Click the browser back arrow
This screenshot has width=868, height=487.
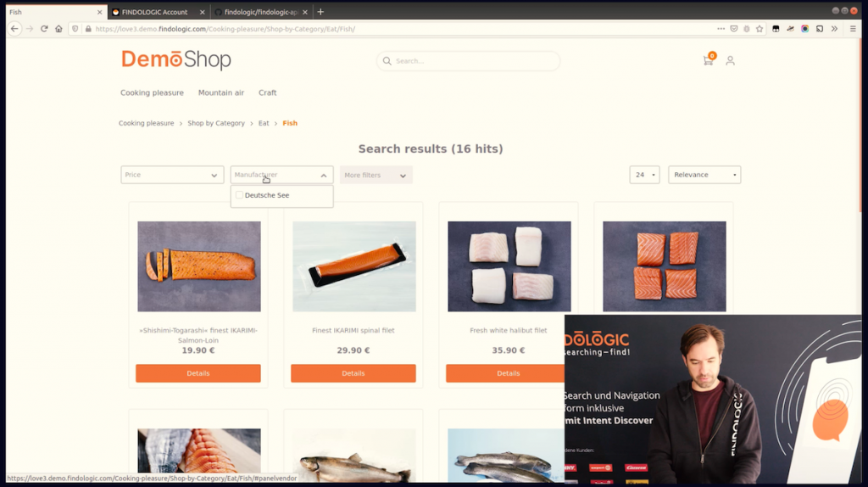pyautogui.click(x=14, y=29)
